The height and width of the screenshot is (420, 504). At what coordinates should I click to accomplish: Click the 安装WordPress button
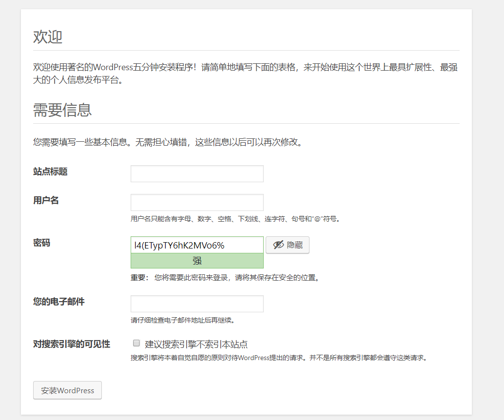pyautogui.click(x=67, y=390)
